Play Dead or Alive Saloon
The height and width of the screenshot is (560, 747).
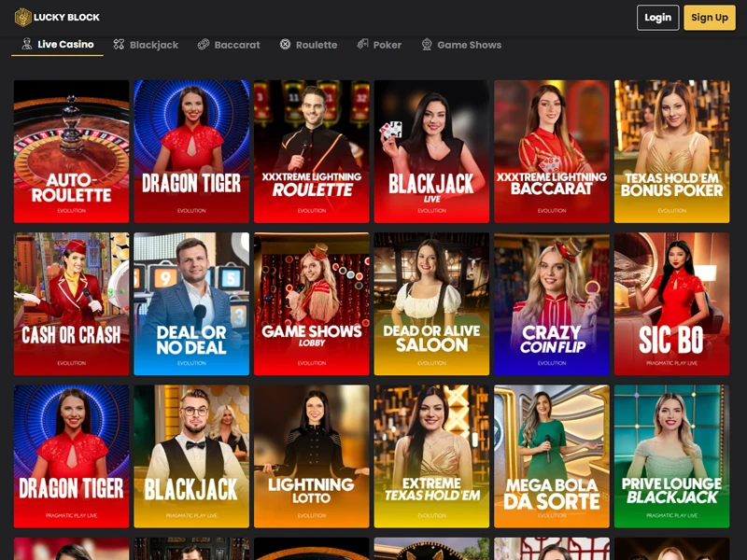(x=431, y=304)
